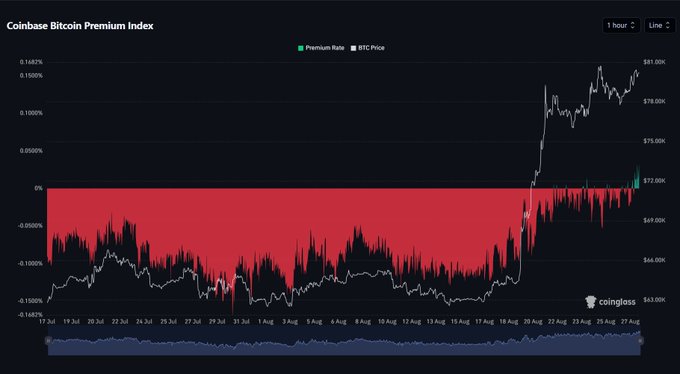Click the 25 Aug date label
680x374 pixels.
[x=605, y=322]
